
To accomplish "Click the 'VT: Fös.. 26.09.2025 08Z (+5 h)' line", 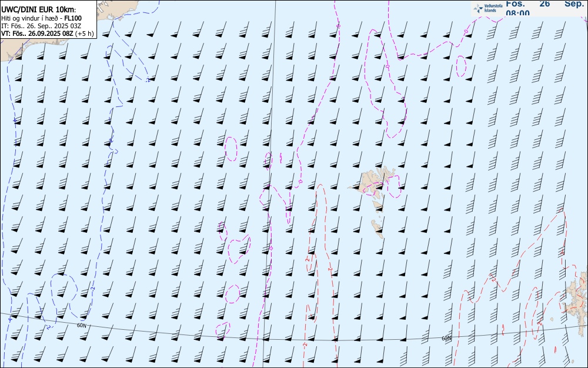I will (x=47, y=34).
